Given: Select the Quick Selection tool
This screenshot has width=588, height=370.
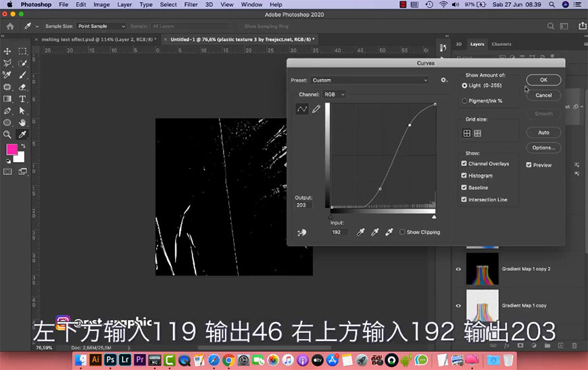Looking at the screenshot, I should coord(22,63).
